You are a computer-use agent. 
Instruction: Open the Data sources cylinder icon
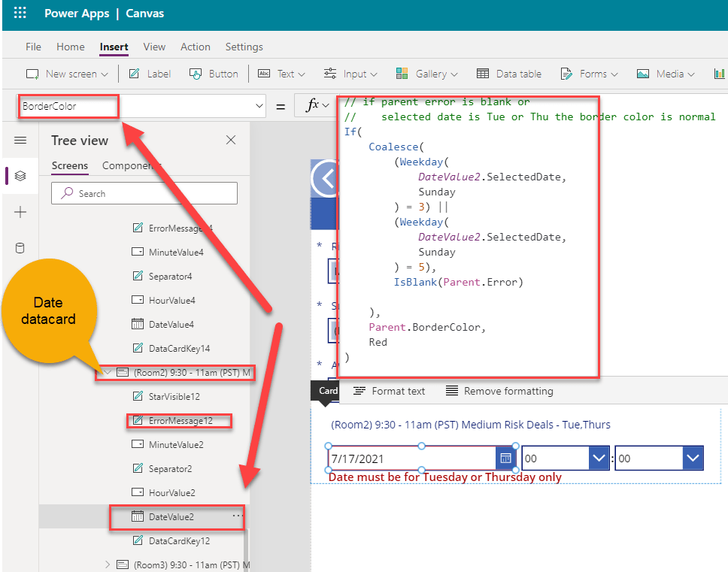pos(20,249)
